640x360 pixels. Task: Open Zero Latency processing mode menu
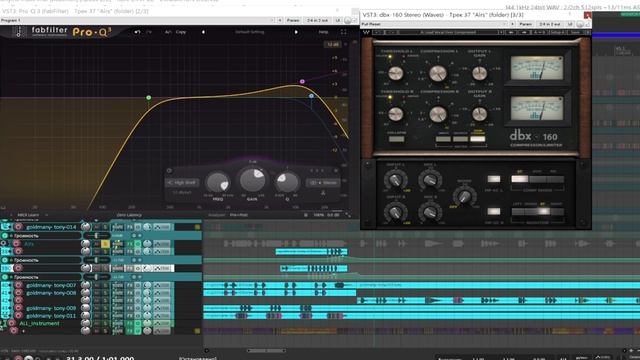(129, 215)
